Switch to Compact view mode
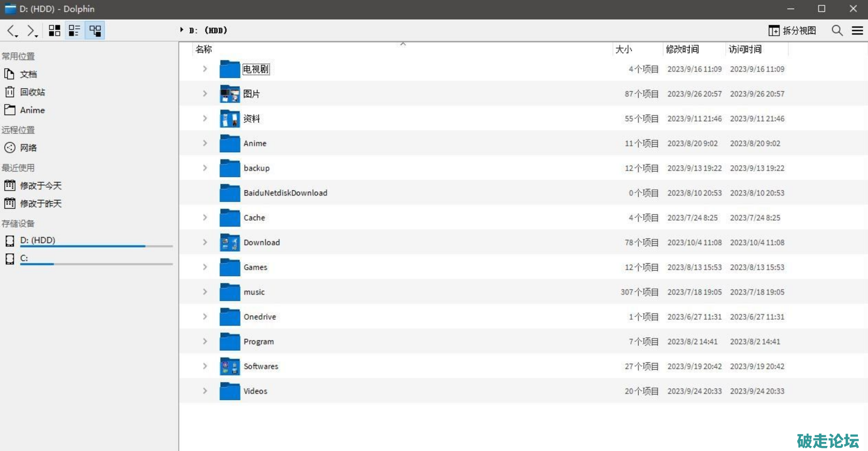 click(x=74, y=31)
